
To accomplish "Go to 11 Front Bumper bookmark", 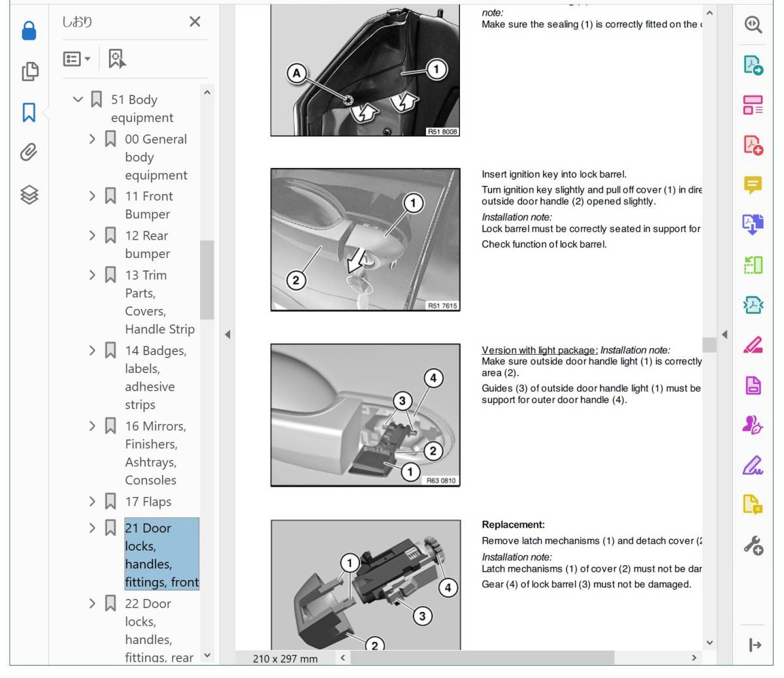I will [x=149, y=205].
